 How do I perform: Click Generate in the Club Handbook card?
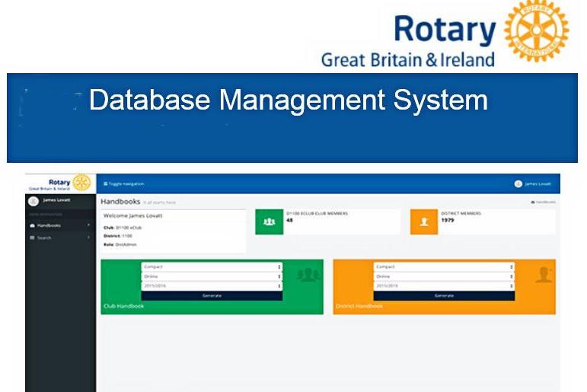[212, 296]
